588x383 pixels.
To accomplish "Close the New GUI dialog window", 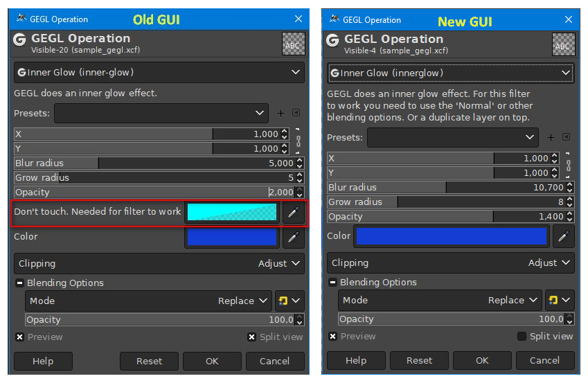I will (x=569, y=19).
